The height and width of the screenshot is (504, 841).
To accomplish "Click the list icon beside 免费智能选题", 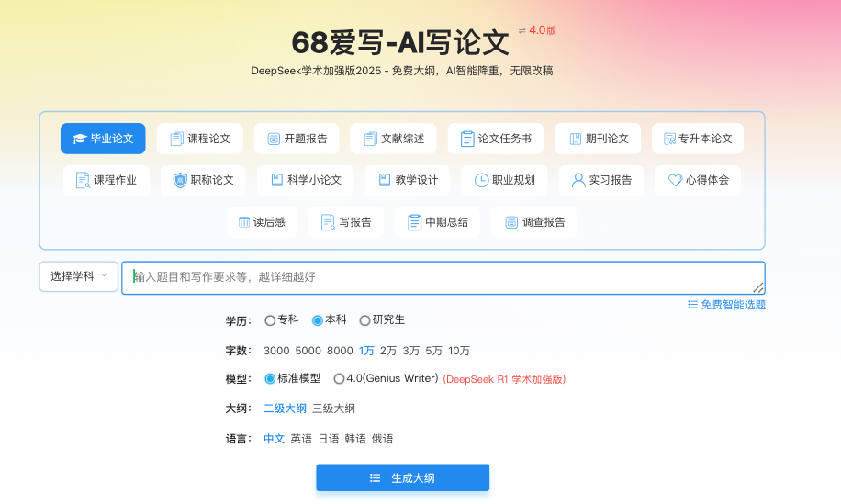I will [692, 305].
